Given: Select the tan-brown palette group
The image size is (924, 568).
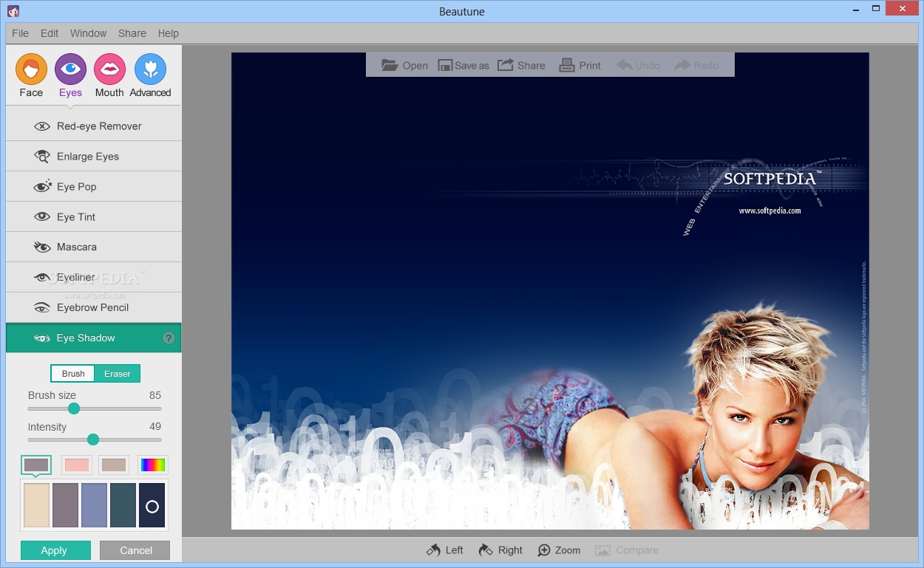Looking at the screenshot, I should 114,465.
